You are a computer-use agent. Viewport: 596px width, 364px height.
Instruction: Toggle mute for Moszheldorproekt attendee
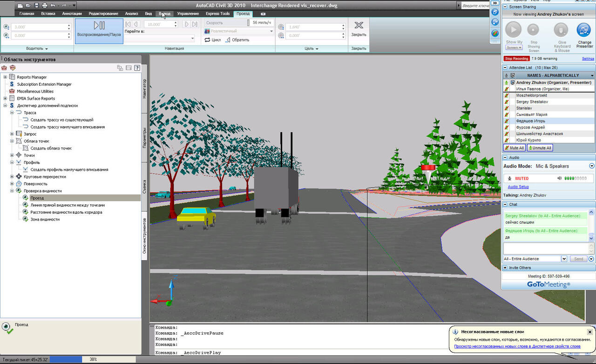tap(507, 95)
